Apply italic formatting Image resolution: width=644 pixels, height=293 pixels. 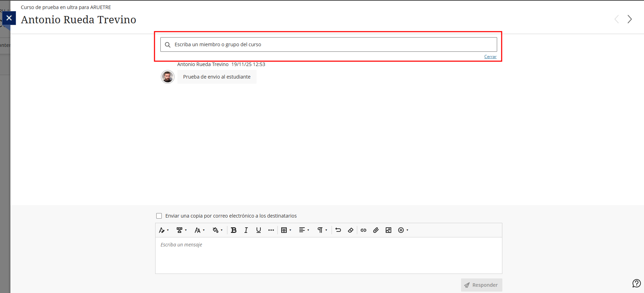pos(246,230)
